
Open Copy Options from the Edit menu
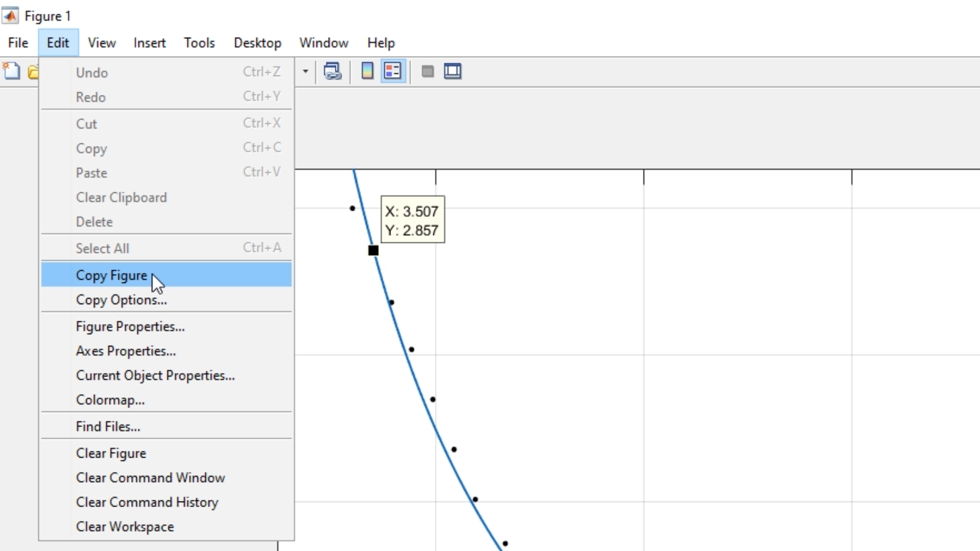click(x=121, y=300)
